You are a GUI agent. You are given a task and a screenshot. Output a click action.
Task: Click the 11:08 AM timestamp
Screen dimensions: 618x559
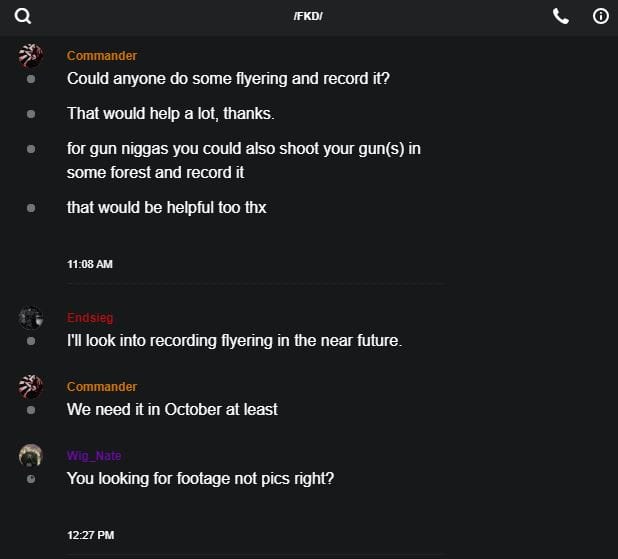pos(90,264)
